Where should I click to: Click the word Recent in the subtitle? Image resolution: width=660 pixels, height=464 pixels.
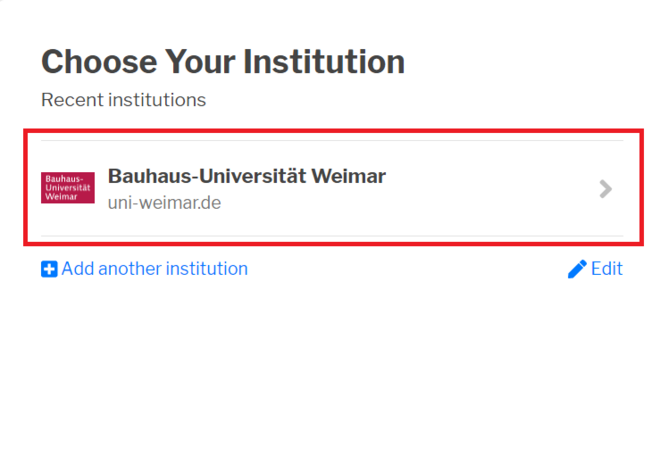coord(72,100)
